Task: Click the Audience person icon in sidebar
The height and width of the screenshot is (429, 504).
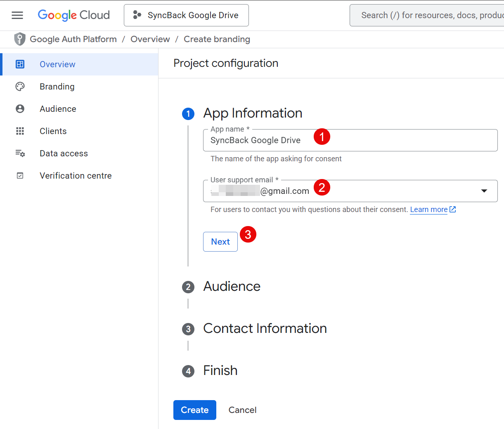Action: (x=20, y=109)
